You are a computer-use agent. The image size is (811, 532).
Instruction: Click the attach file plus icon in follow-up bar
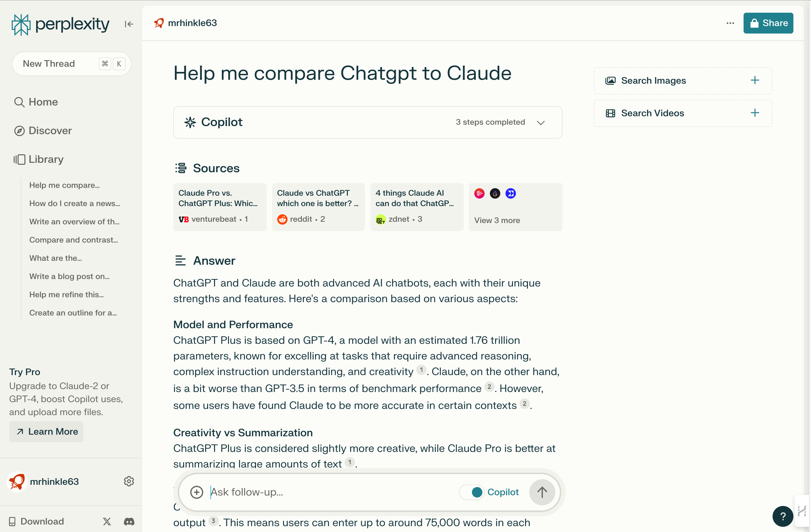pyautogui.click(x=197, y=492)
